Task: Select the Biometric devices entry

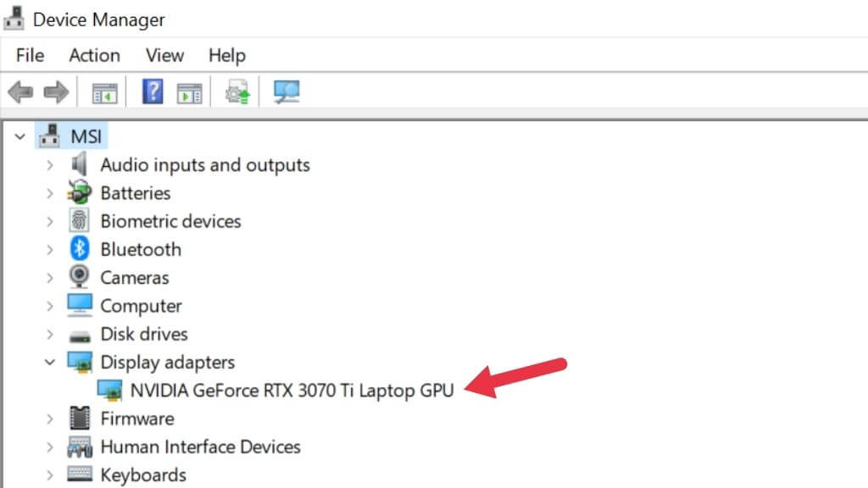Action: coord(170,221)
